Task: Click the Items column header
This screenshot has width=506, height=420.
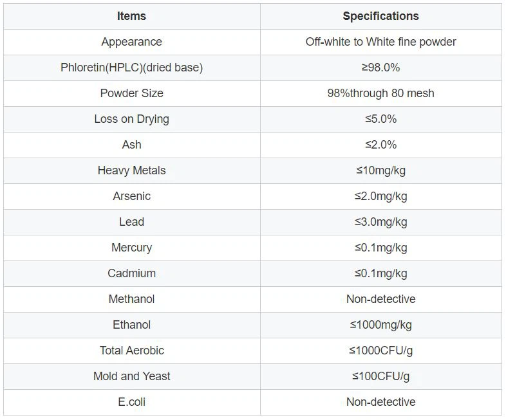Action: (x=131, y=16)
